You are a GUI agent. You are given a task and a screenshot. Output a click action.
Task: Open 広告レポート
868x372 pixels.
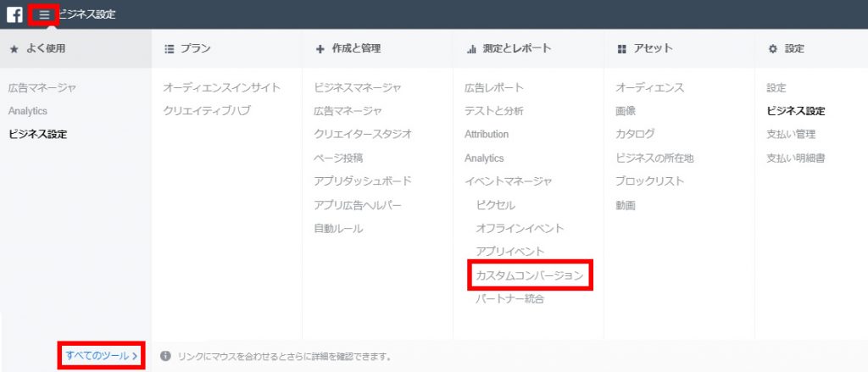pyautogui.click(x=494, y=87)
